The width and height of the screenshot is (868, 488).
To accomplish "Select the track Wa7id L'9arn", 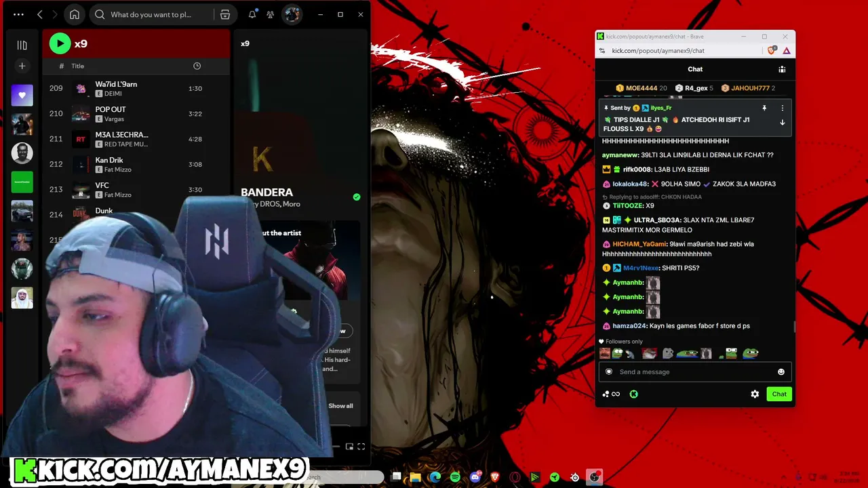I will (x=116, y=84).
